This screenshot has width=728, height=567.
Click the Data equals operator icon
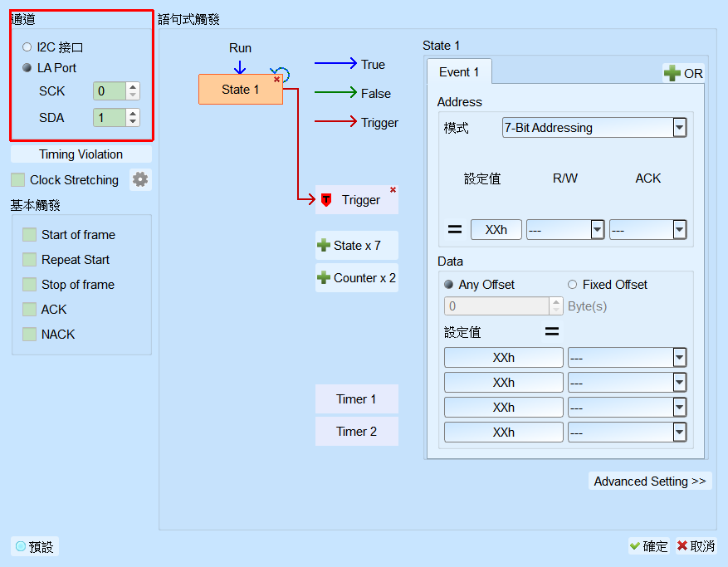tap(552, 331)
